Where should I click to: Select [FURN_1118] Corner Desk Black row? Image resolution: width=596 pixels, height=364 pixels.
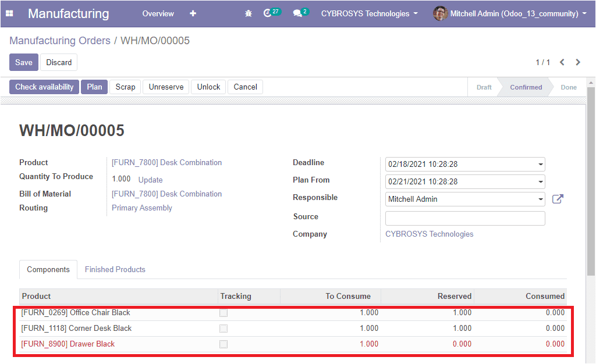tap(293, 329)
